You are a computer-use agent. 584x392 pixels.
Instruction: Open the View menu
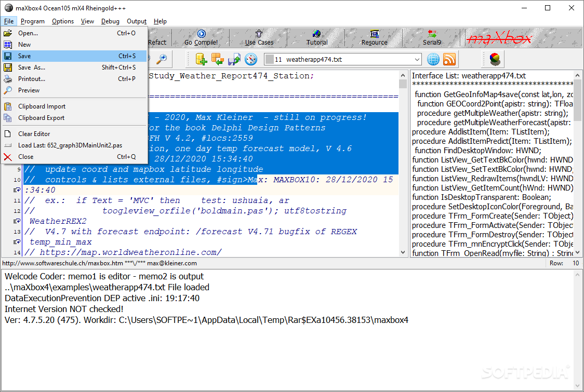click(x=87, y=21)
